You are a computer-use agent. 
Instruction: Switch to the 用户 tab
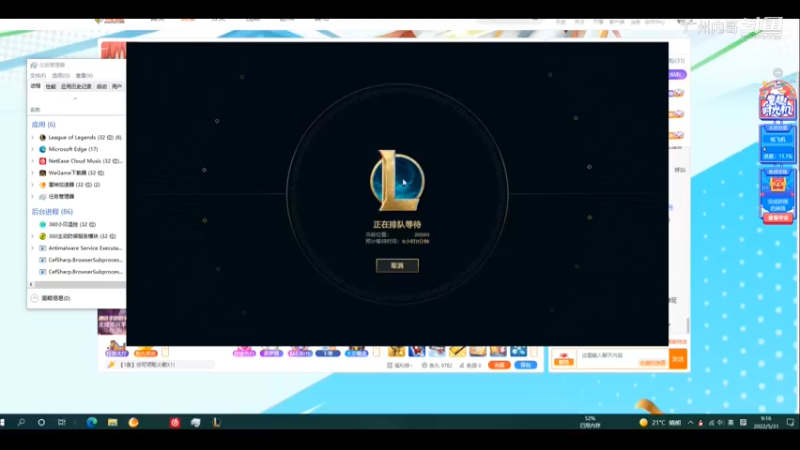coord(117,87)
